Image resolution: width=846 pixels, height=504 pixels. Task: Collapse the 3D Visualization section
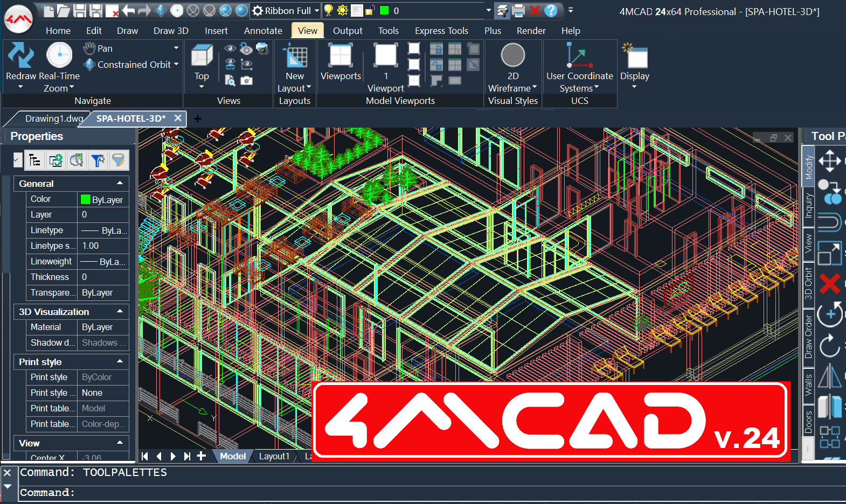pos(120,312)
